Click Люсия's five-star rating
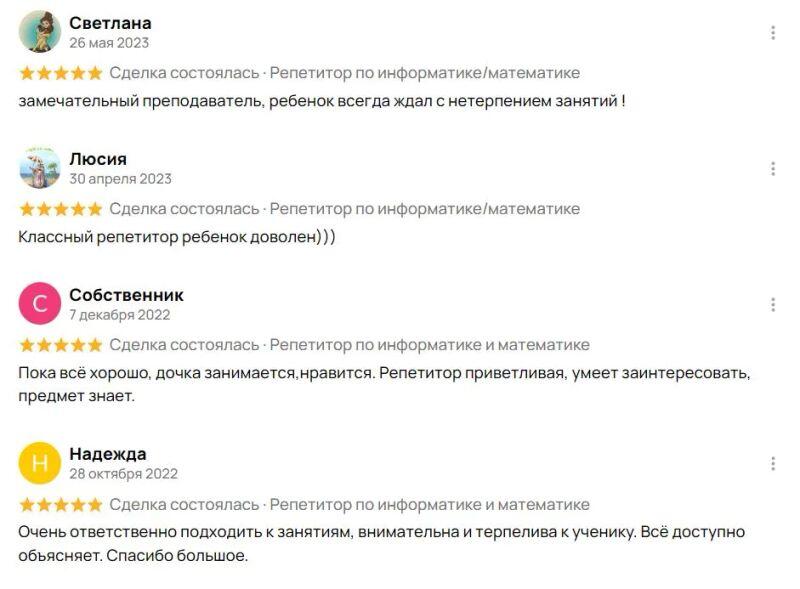The width and height of the screenshot is (800, 589). (60, 209)
